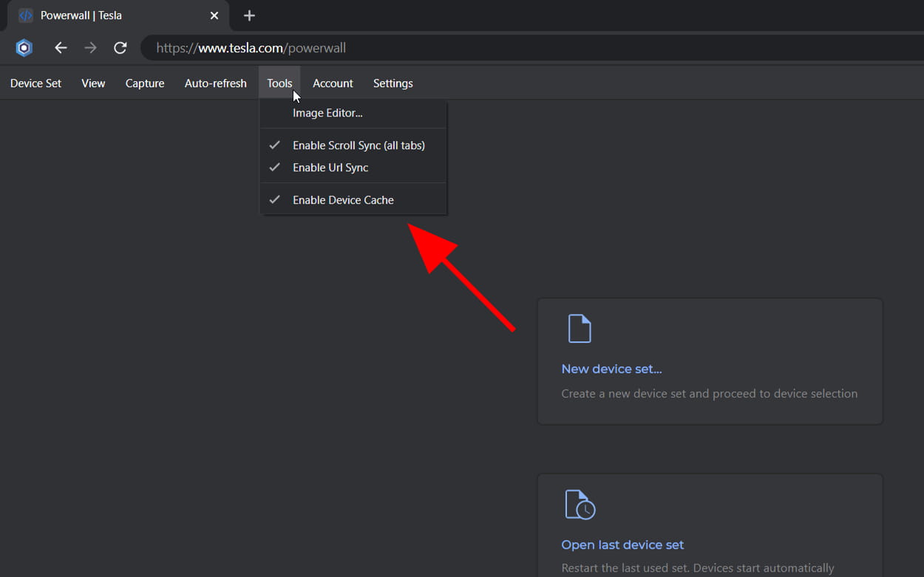924x577 pixels.
Task: Close the Powerwall | Tesla tab
Action: coord(214,16)
